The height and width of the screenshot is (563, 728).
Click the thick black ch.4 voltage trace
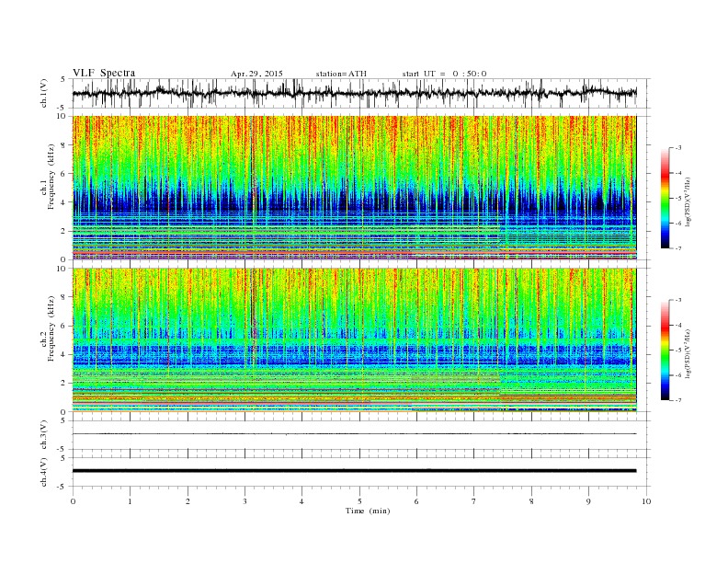click(354, 471)
